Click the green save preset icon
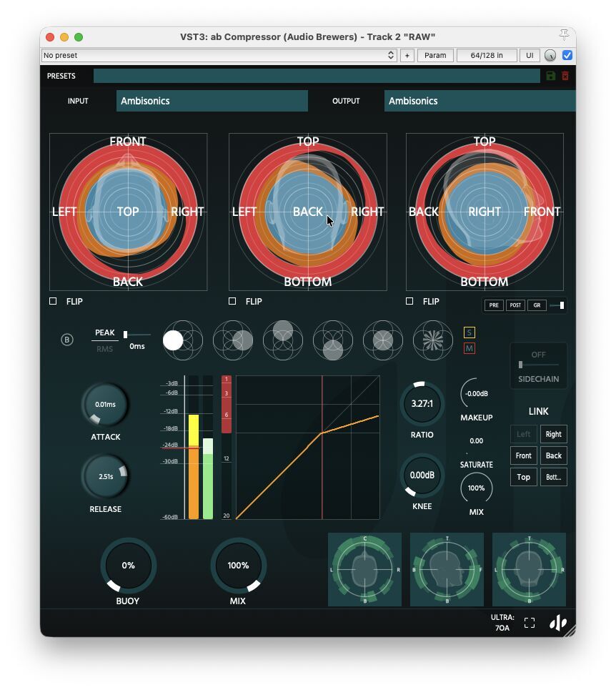 [x=550, y=76]
